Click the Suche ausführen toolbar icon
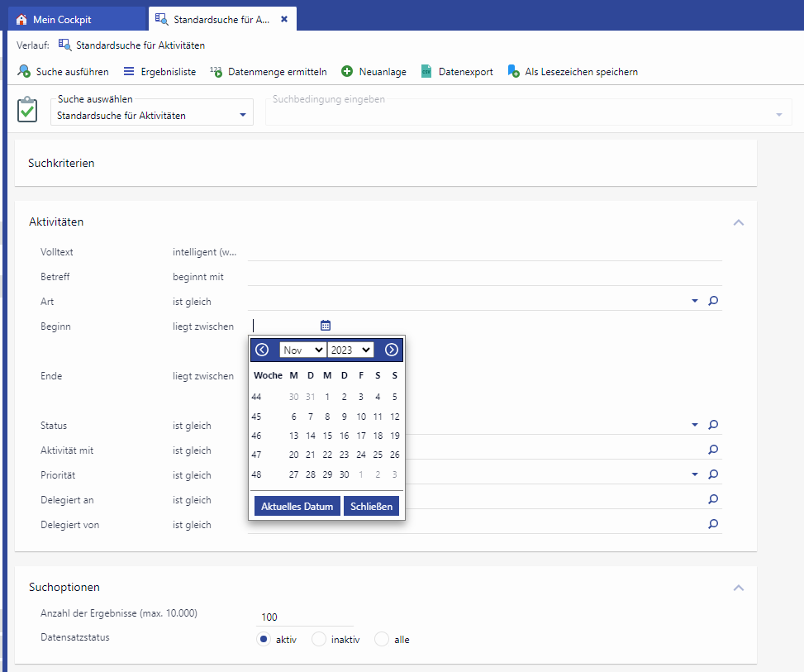Image resolution: width=804 pixels, height=672 pixels. (25, 72)
